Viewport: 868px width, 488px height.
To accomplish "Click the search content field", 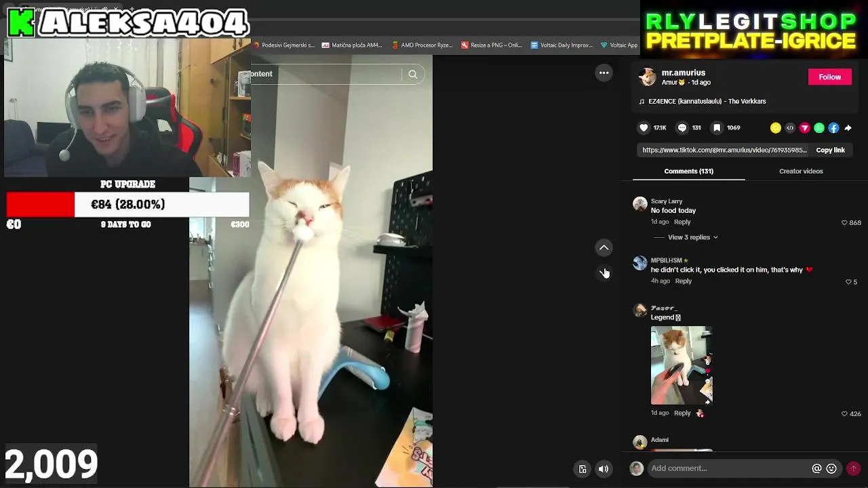I will [x=325, y=75].
